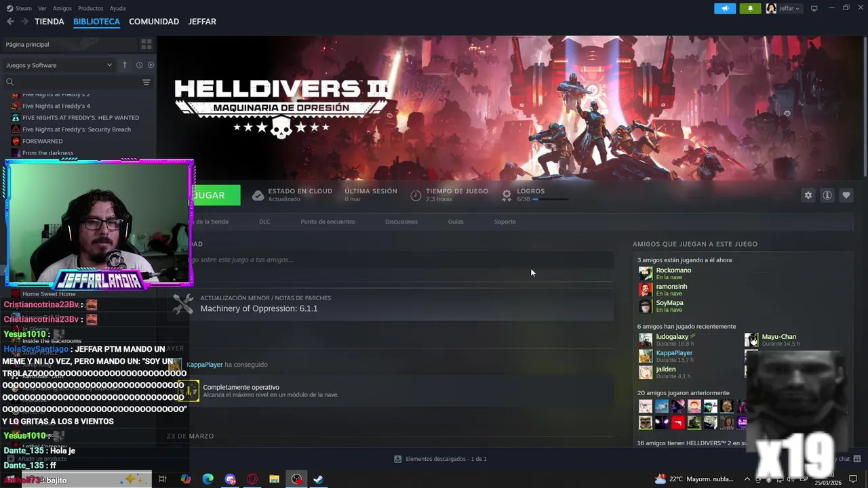The height and width of the screenshot is (488, 868).
Task: Select FIVE NIGHTS AT FREDDY'S: HELP WANTED
Action: 81,117
